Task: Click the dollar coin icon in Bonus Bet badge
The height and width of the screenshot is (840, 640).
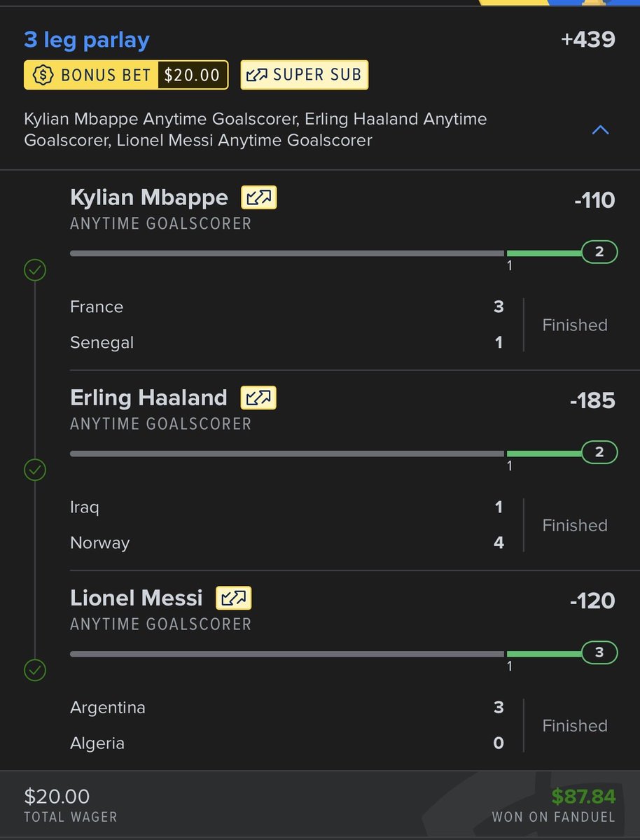Action: (x=43, y=75)
